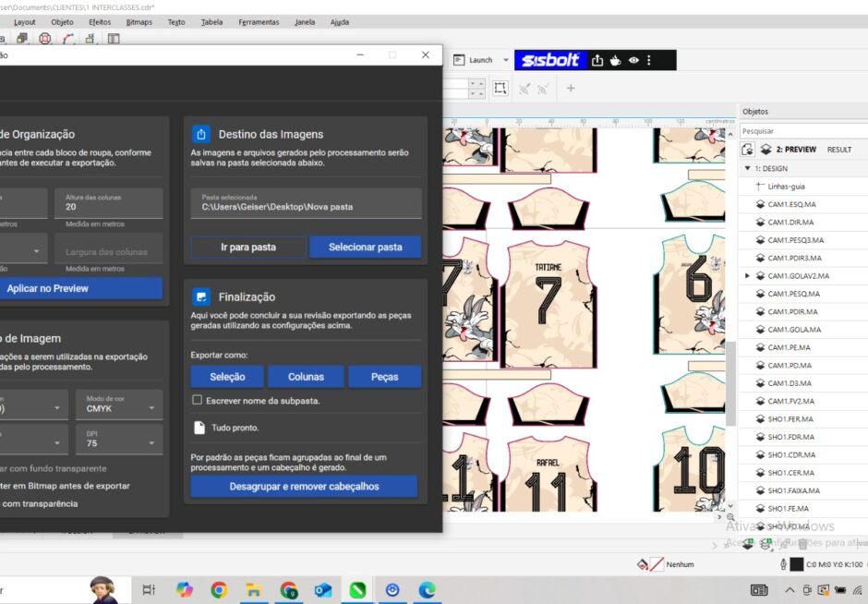The height and width of the screenshot is (604, 868).
Task: Click the fill bucket icon in status bar
Action: click(643, 564)
